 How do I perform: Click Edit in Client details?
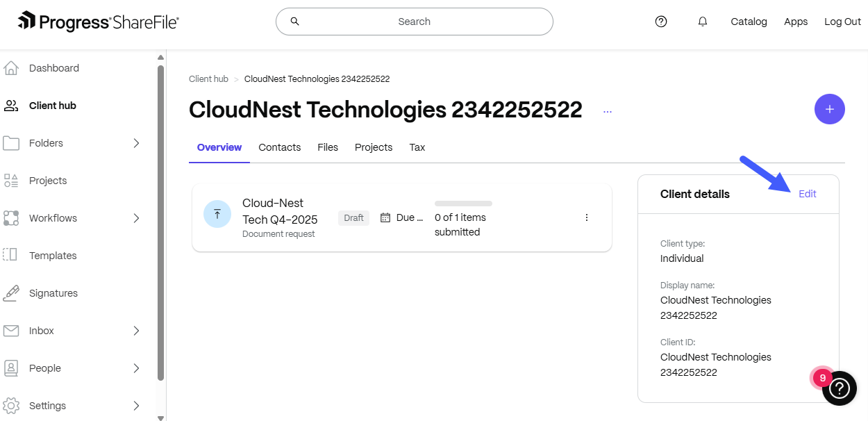(x=807, y=194)
